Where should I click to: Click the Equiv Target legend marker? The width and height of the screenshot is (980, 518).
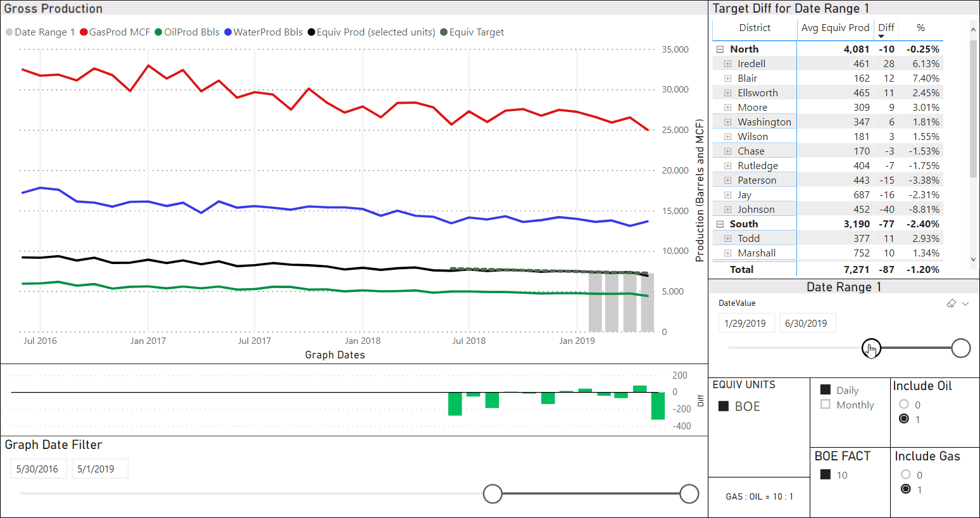click(444, 32)
